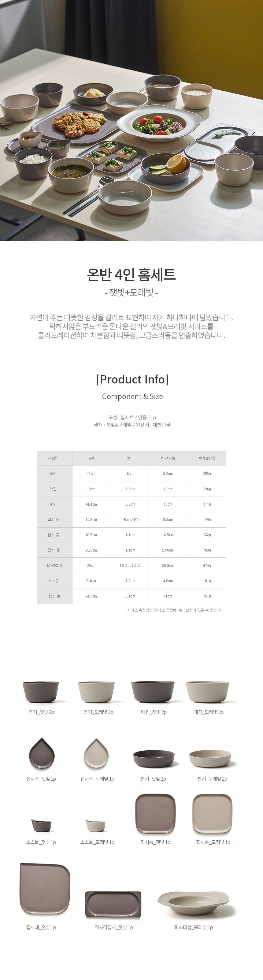Click the 소스볼_모래빛 sauce bowl image

95,825
